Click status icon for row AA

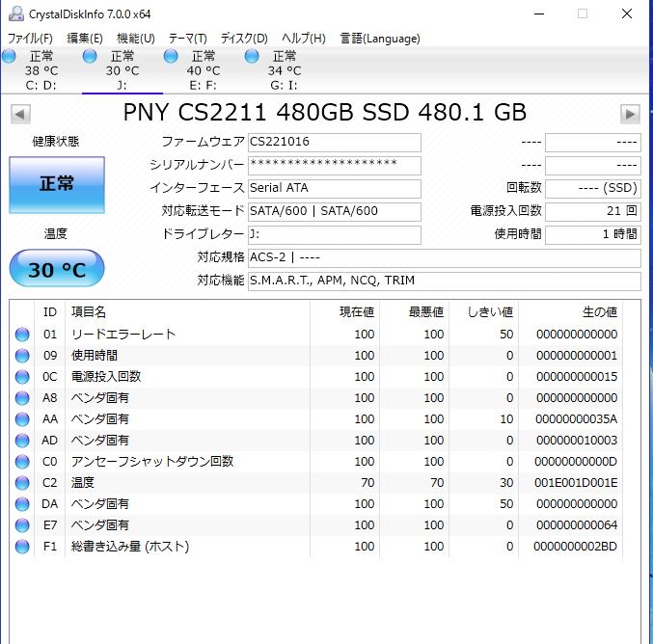22,419
